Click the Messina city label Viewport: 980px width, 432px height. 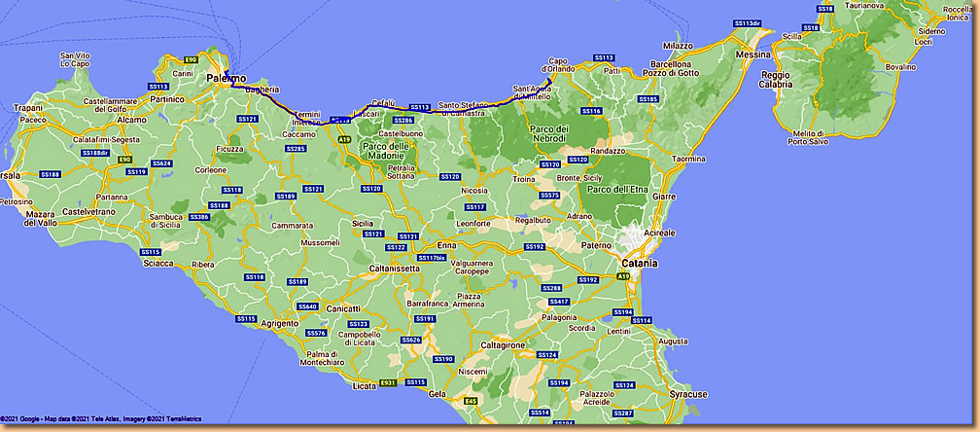(x=752, y=54)
